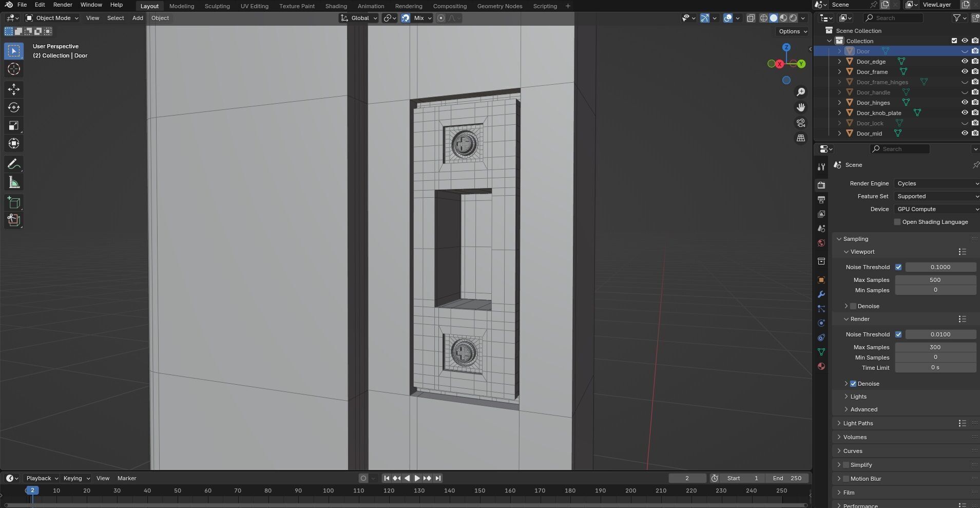The image size is (980, 508).
Task: Open the File menu
Action: pos(22,5)
